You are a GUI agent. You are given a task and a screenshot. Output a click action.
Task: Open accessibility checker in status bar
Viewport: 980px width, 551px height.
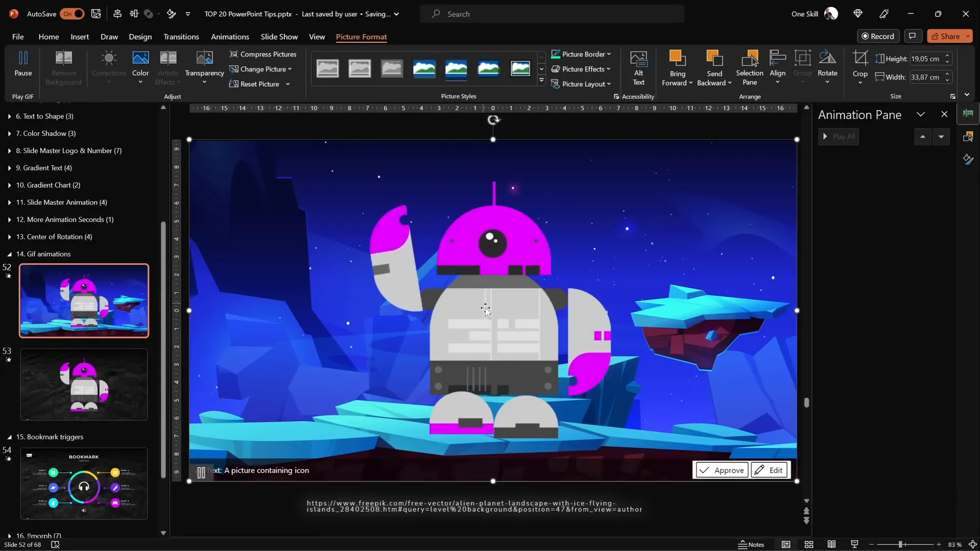coord(55,544)
